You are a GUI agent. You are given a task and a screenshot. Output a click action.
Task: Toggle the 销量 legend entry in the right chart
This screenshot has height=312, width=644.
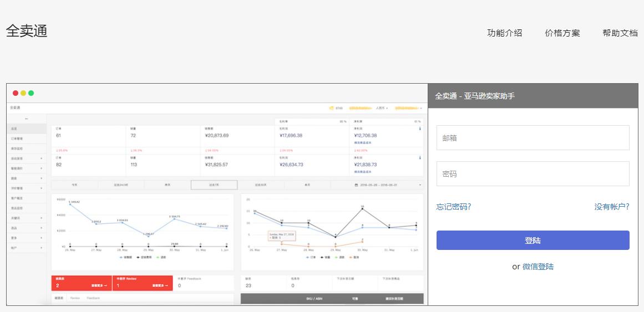[325, 257]
